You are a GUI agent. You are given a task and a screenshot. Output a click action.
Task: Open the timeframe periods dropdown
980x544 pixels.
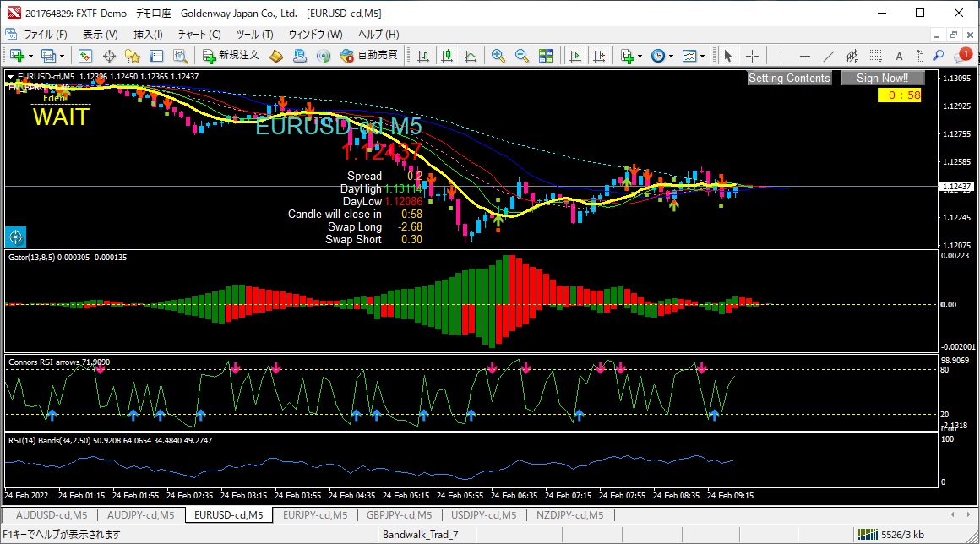coord(662,56)
